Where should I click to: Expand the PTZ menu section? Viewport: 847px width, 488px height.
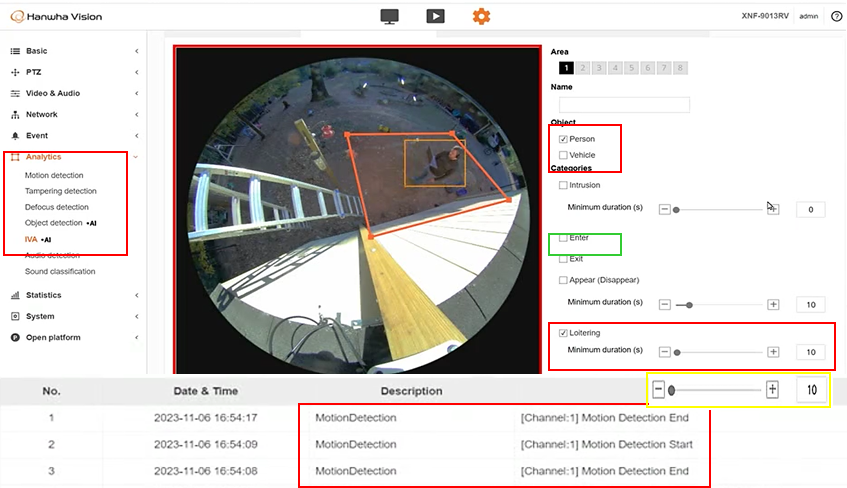pos(36,72)
